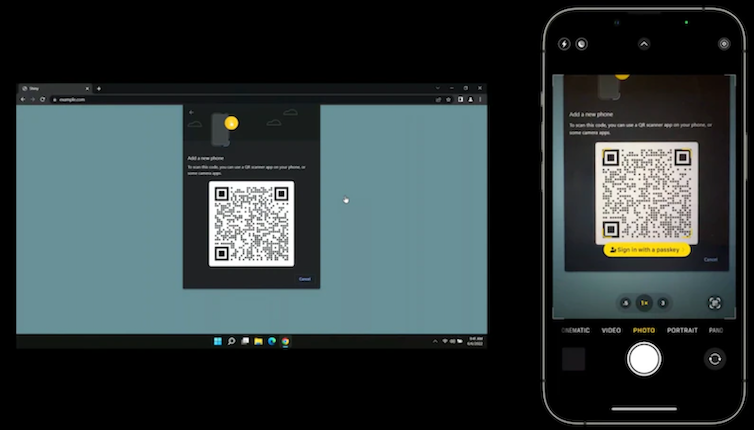754x430 pixels.
Task: Toggle Live Photo on iPhone camera
Action: pyautogui.click(x=724, y=44)
